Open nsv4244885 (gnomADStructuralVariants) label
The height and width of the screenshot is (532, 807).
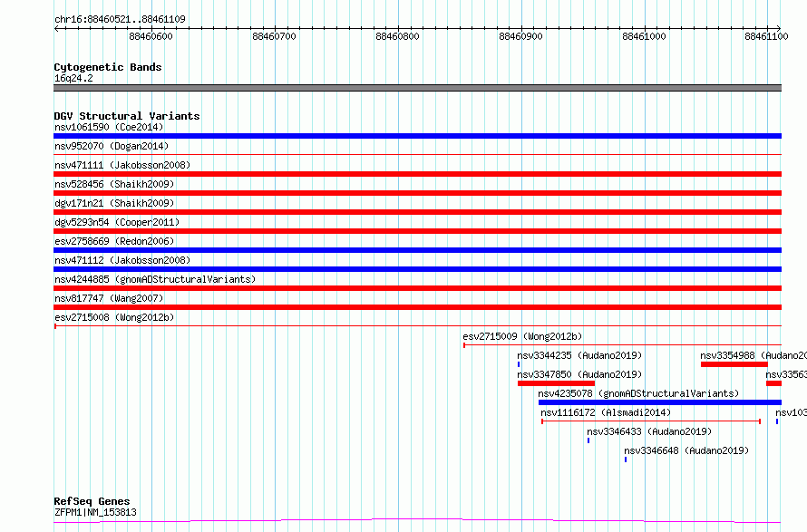155,279
